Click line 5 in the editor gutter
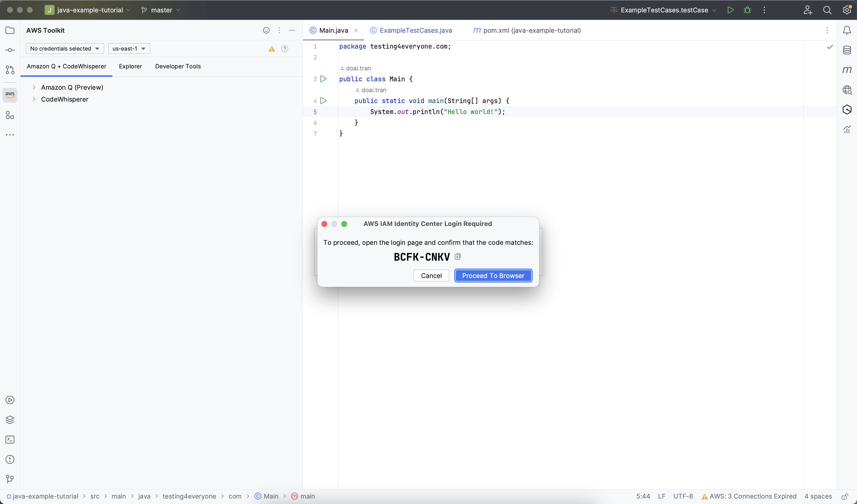 [x=315, y=112]
